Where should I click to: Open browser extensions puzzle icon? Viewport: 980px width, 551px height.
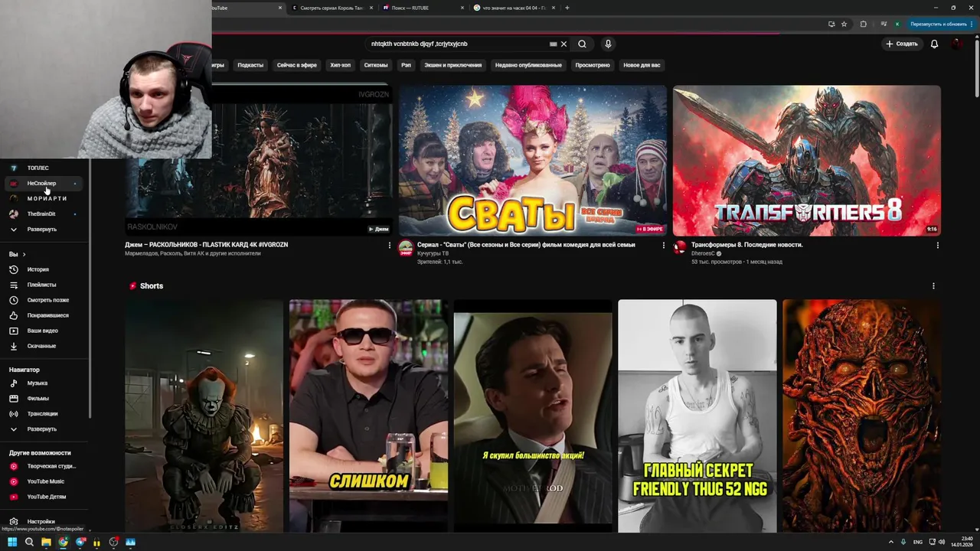pyautogui.click(x=863, y=24)
